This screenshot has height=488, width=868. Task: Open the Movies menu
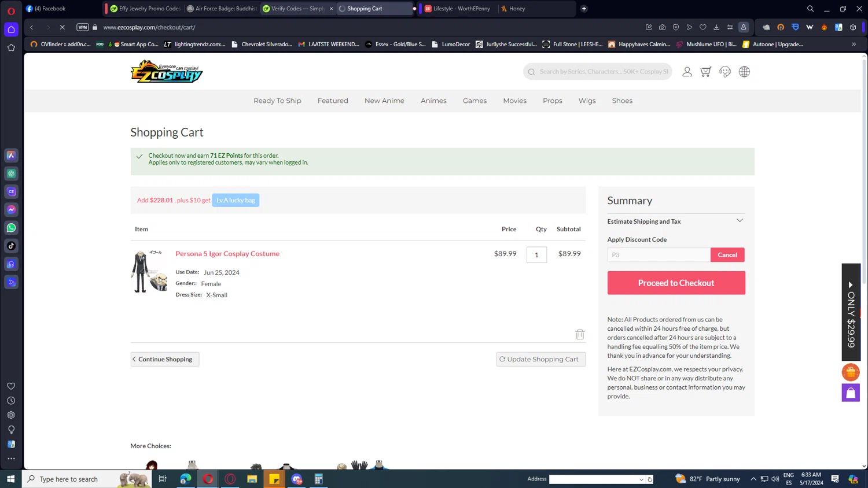(514, 101)
